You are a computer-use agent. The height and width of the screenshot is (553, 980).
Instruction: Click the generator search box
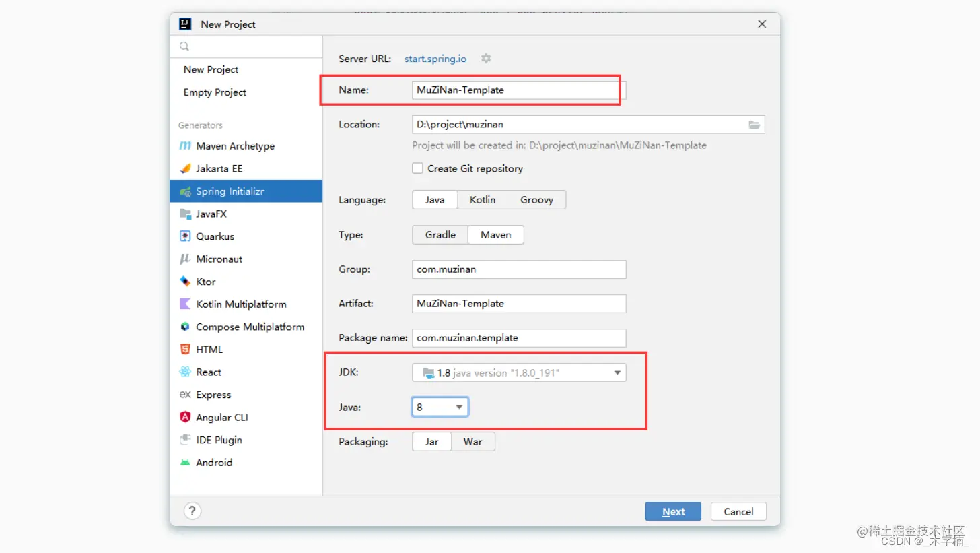(246, 46)
